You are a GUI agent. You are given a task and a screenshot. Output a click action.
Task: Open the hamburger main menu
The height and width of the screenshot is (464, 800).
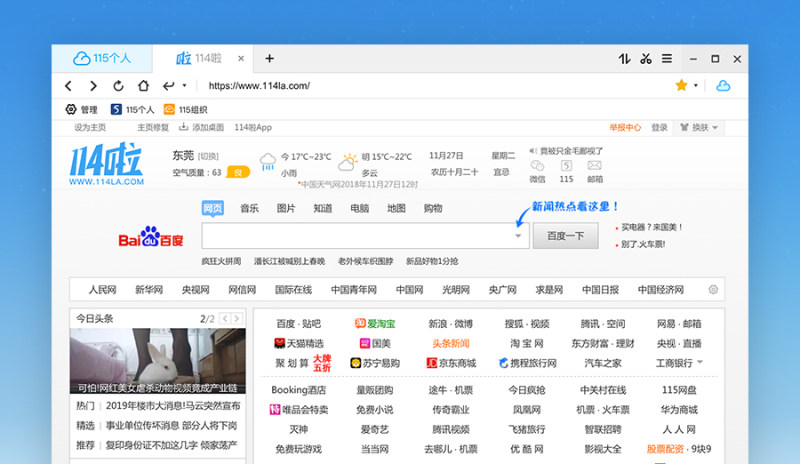pos(667,59)
